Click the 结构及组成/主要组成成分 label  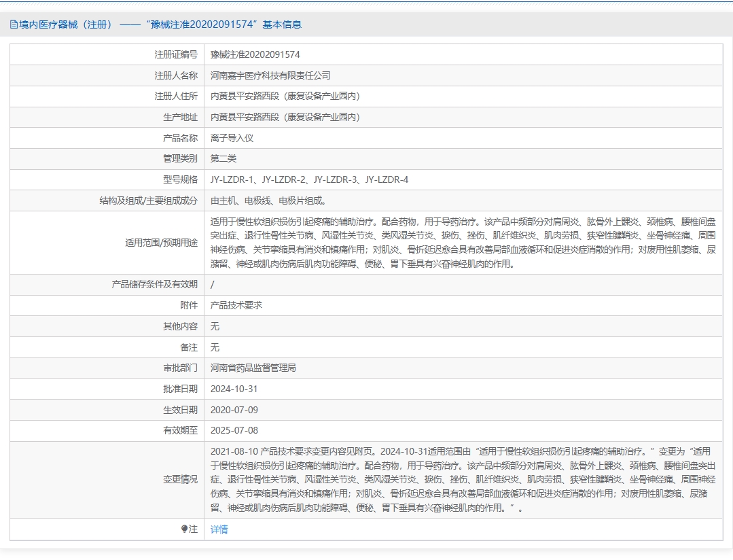[149, 200]
